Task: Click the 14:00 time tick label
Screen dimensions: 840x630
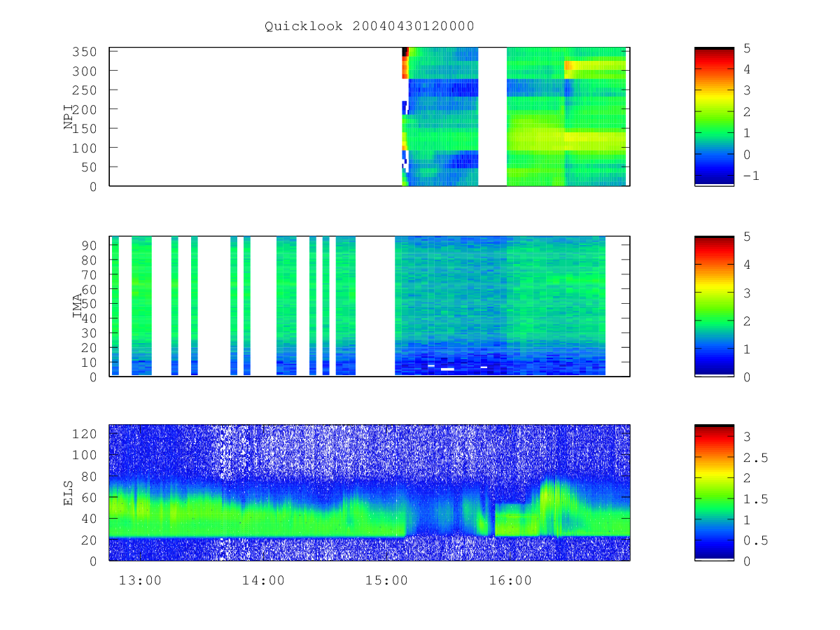Action: [x=263, y=580]
